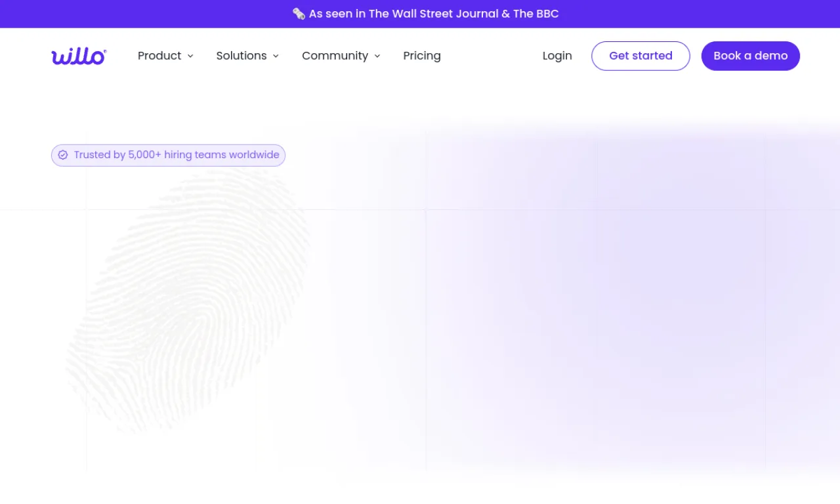This screenshot has width=840, height=504.
Task: Expand the Community menu chevron
Action: (377, 56)
